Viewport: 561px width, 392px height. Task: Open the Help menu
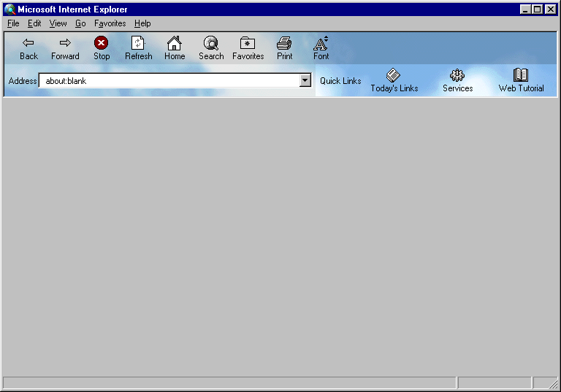tap(142, 23)
